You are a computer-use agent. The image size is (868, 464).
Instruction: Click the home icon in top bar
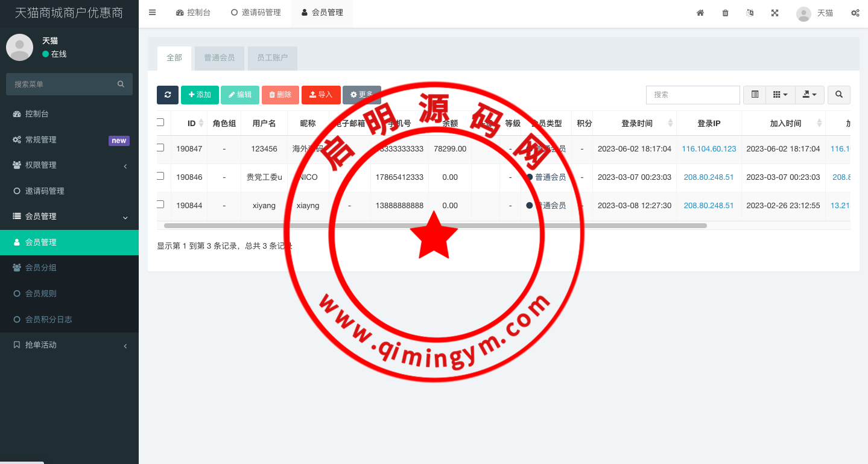point(700,13)
